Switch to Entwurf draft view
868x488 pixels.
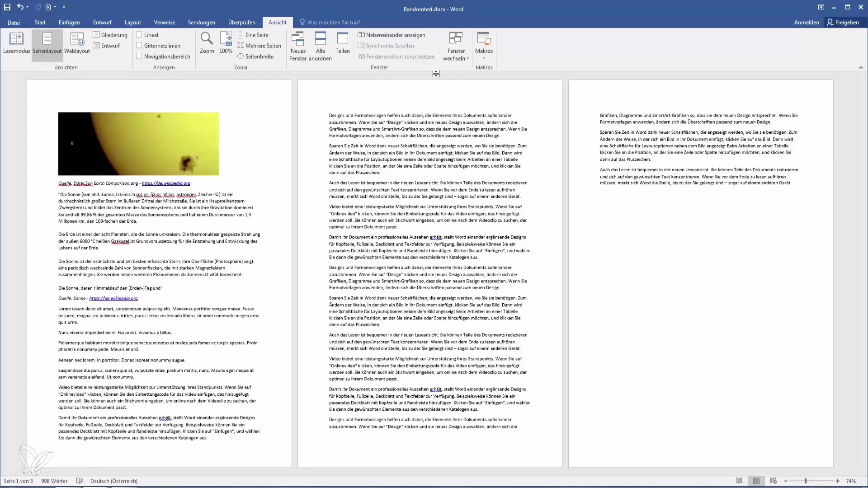(x=106, y=46)
